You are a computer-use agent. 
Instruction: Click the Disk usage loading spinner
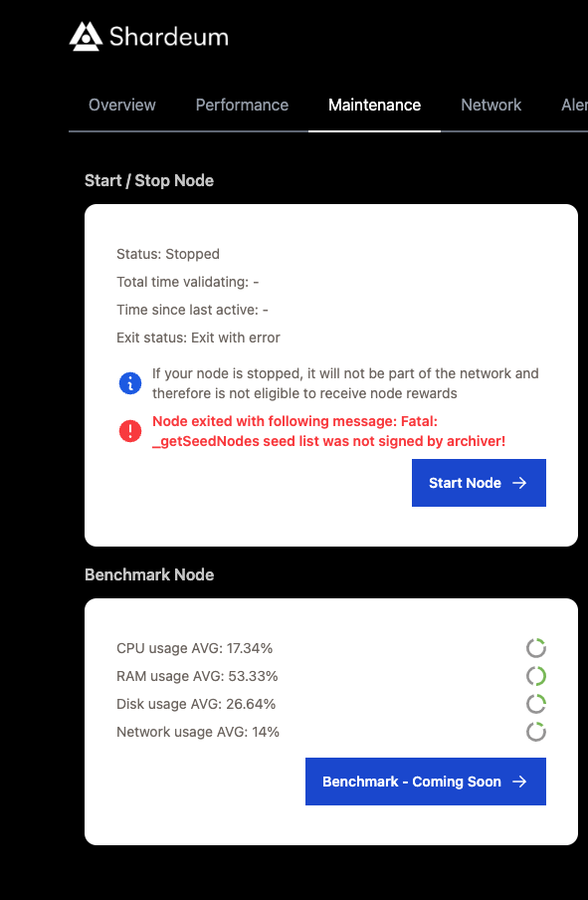(x=536, y=704)
